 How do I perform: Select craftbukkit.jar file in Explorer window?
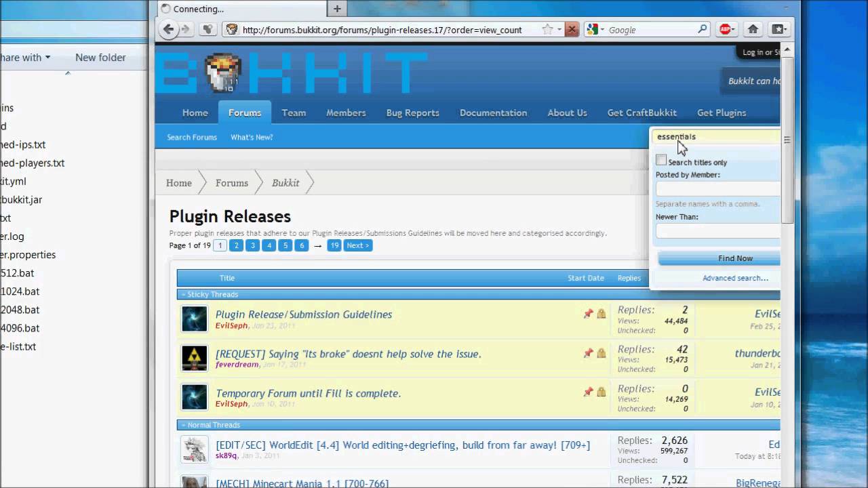point(21,200)
